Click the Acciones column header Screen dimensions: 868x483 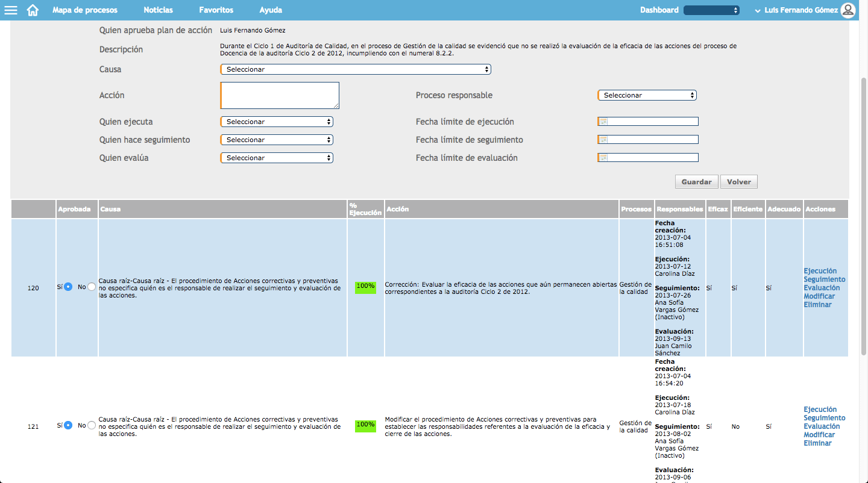(826, 209)
